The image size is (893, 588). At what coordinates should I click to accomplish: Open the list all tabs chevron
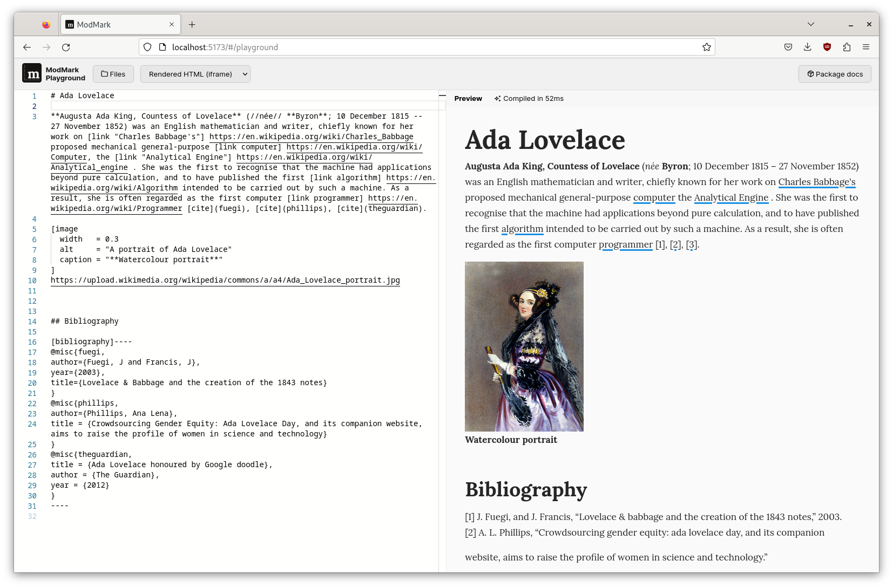[x=811, y=24]
